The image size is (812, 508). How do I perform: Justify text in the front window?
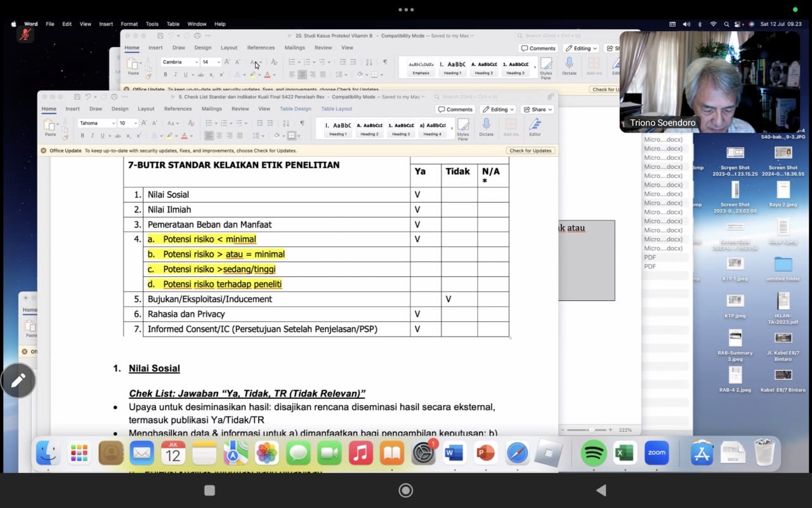click(240, 136)
